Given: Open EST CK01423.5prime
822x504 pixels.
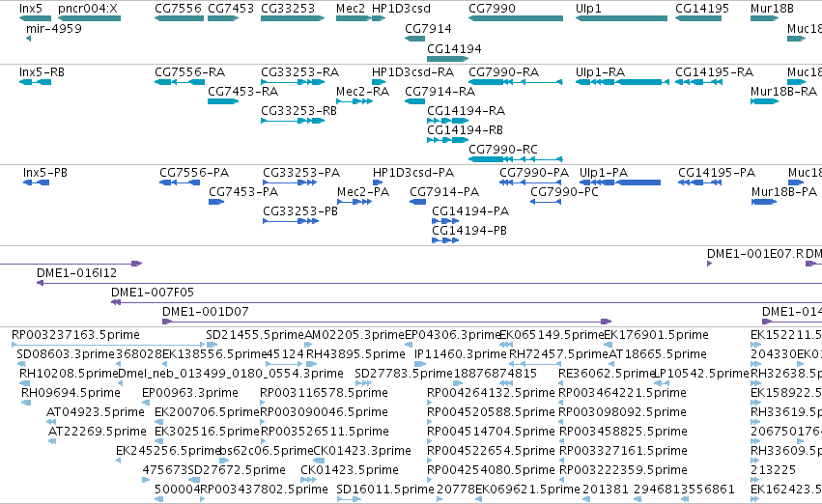Looking at the screenshot, I should (x=350, y=470).
